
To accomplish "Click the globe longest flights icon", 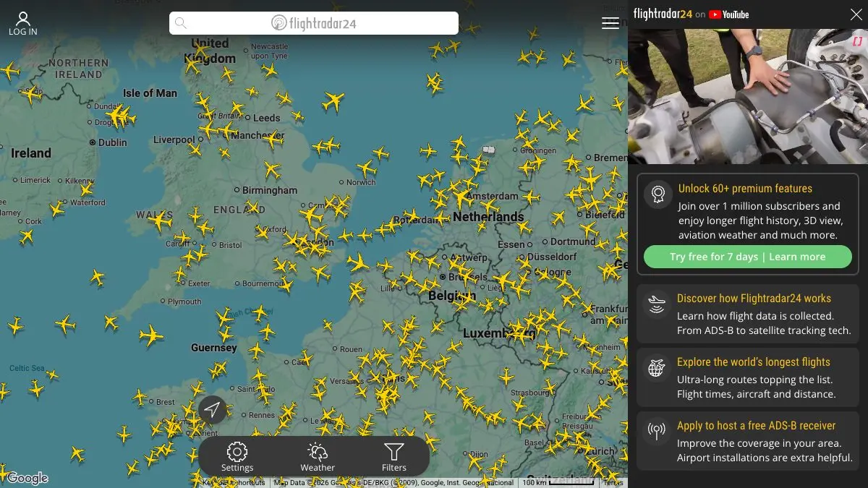I will 657,367.
